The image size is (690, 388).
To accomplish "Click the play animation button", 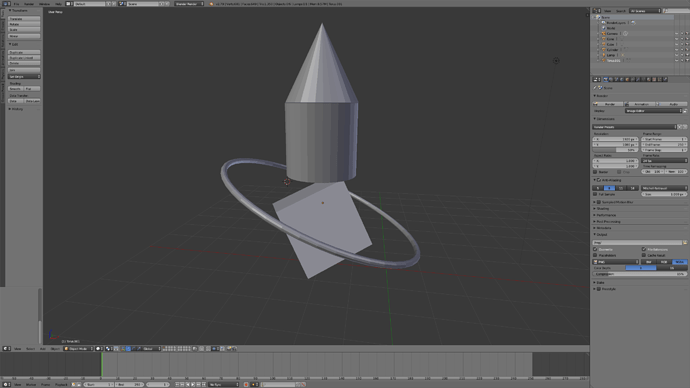I will click(x=193, y=384).
